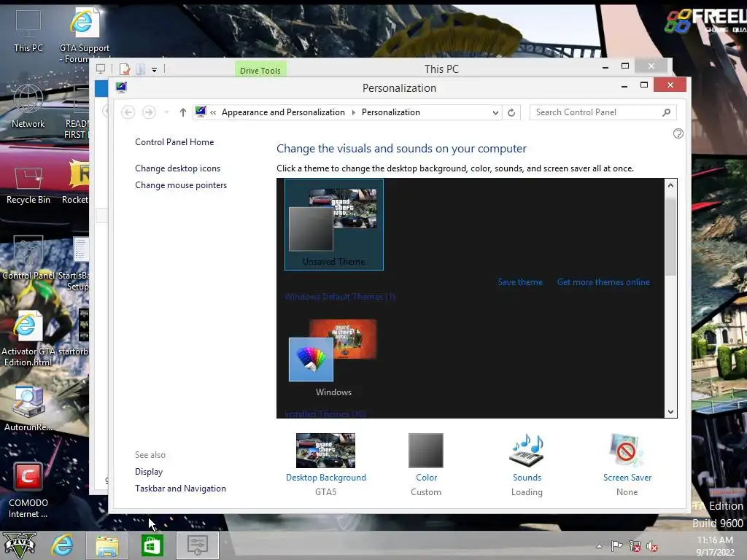Click Appearance and Personalization breadcrumb
This screenshot has width=747, height=560.
pos(283,112)
